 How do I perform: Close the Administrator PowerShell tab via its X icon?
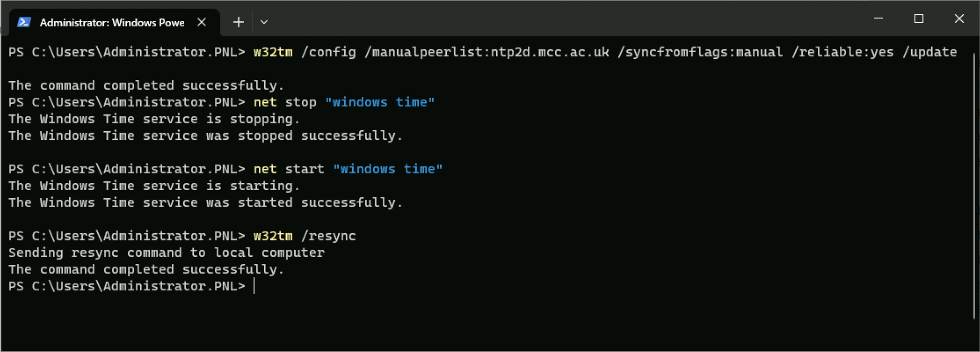pos(201,22)
